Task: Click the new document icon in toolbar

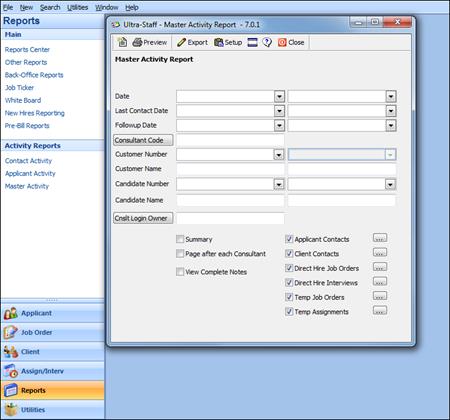Action: 122,42
